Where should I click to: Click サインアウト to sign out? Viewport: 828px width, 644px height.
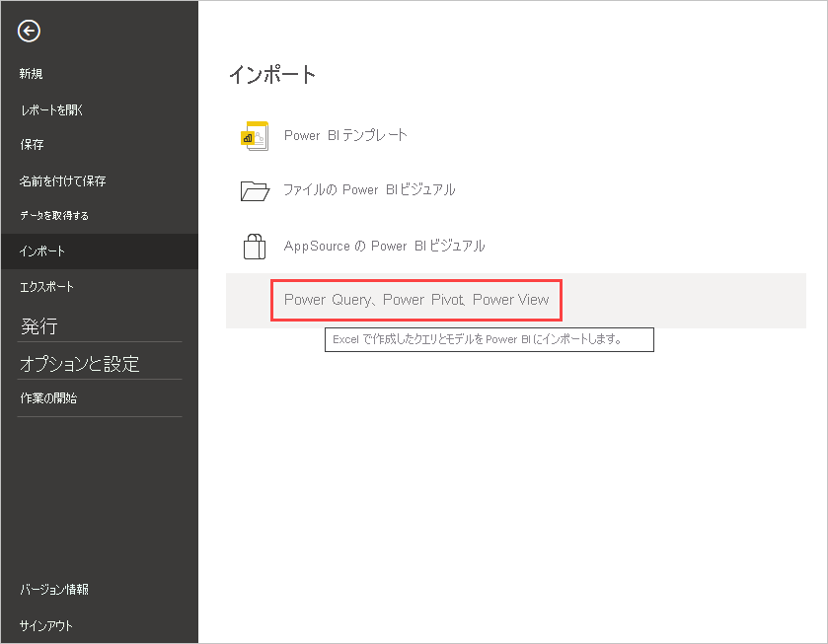coord(44,625)
